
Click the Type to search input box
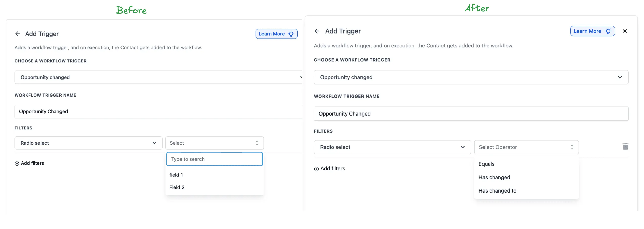214,159
